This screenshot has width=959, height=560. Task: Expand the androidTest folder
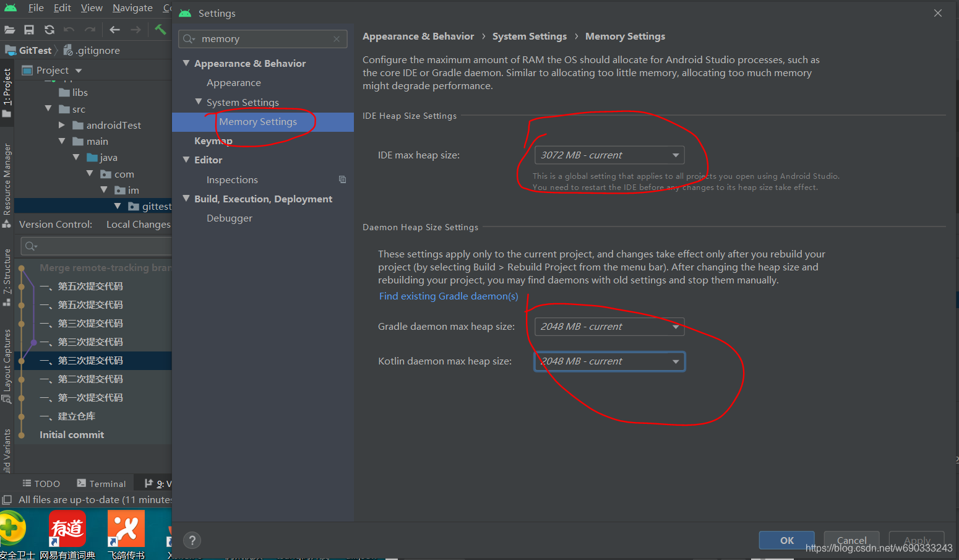[x=61, y=125]
